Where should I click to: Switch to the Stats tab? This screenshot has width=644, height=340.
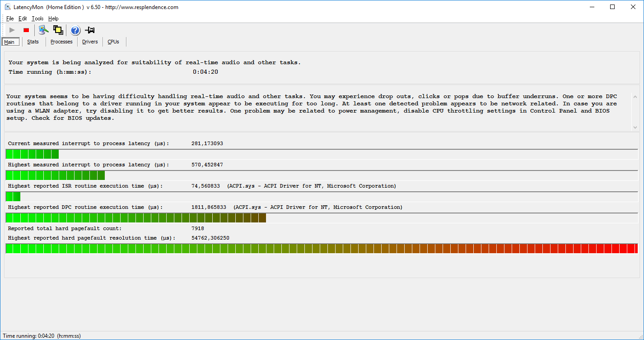point(33,42)
